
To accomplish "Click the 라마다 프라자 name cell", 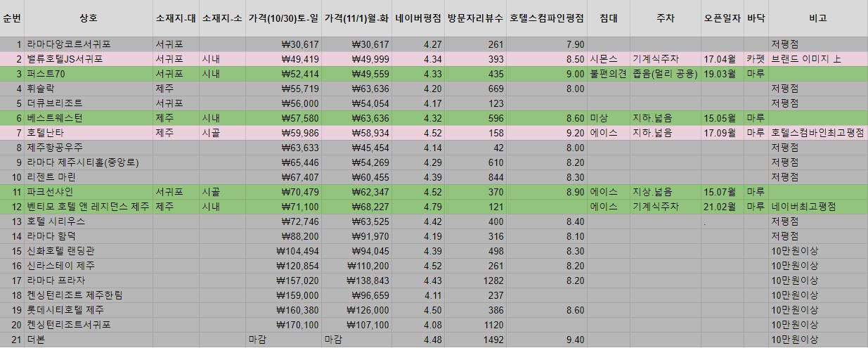I will click(89, 281).
